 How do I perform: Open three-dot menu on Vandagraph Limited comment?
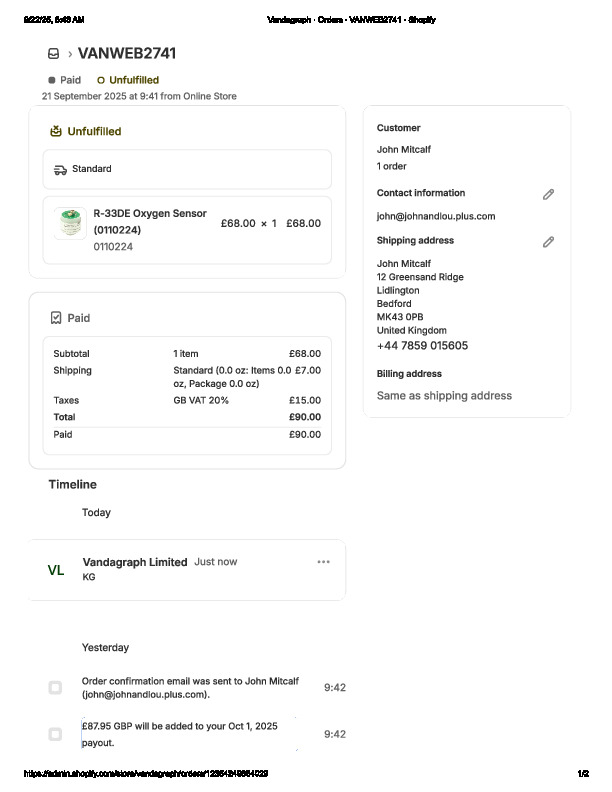tap(323, 562)
